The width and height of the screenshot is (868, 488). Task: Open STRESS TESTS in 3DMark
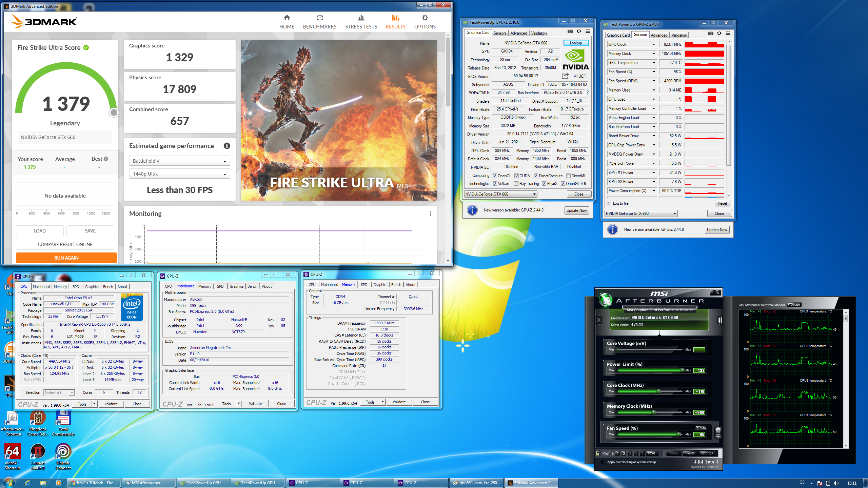point(361,22)
